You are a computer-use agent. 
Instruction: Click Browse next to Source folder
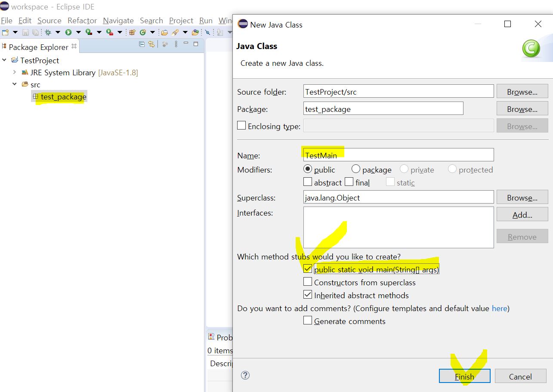coord(522,91)
